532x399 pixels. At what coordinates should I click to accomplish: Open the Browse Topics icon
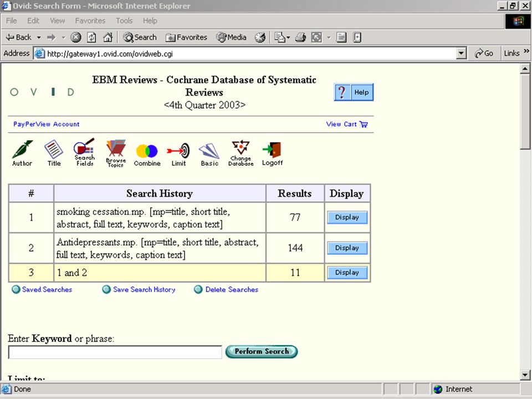coord(116,153)
